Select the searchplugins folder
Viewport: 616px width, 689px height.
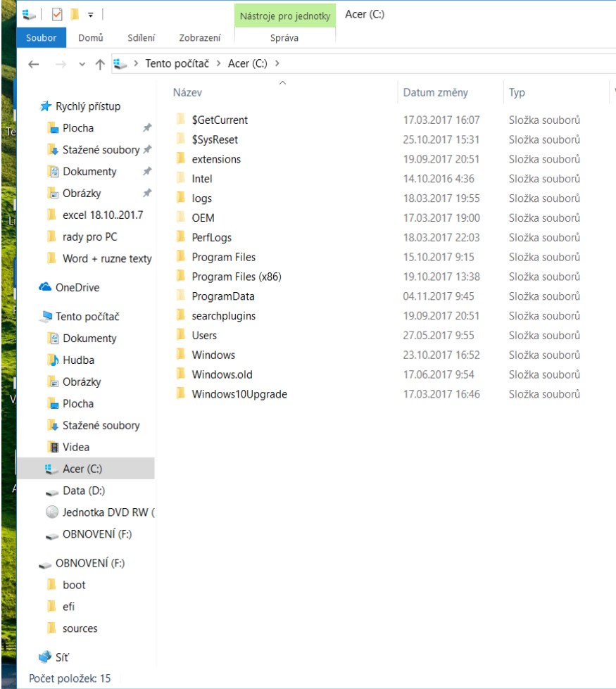tap(223, 316)
